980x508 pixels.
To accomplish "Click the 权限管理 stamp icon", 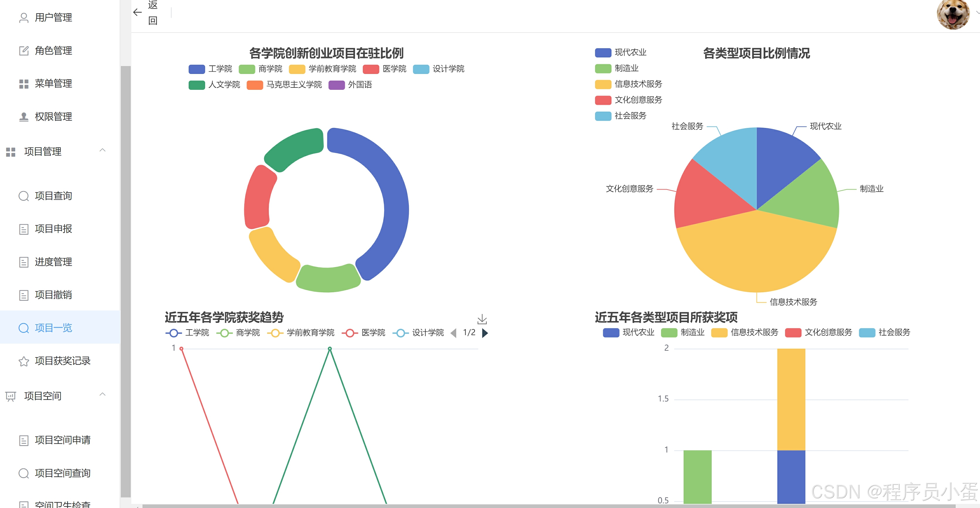I will click(x=23, y=117).
